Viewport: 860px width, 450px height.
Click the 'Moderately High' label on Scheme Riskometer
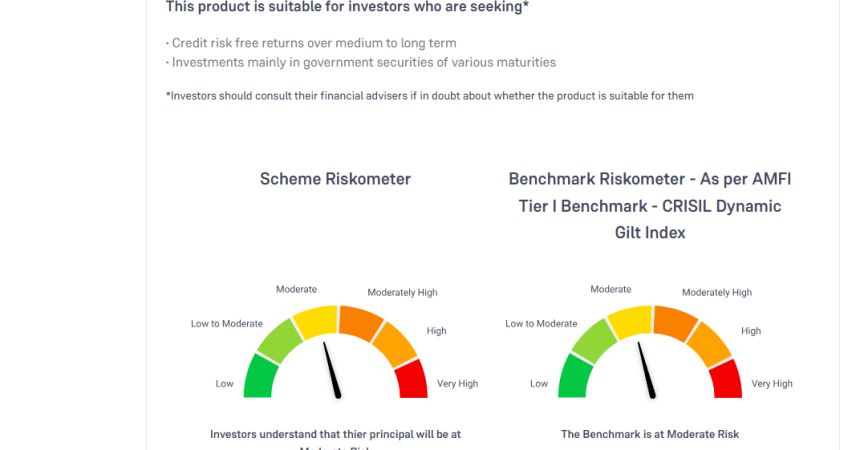point(402,292)
